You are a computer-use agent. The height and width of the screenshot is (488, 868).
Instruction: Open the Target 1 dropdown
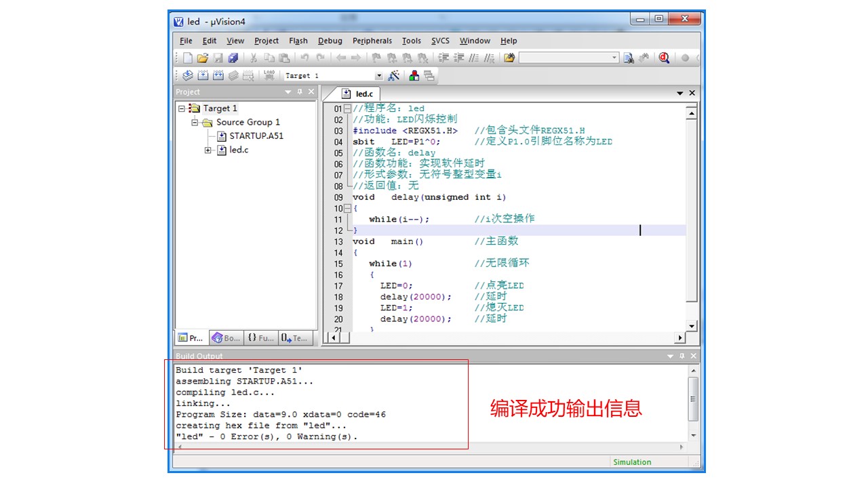click(379, 76)
